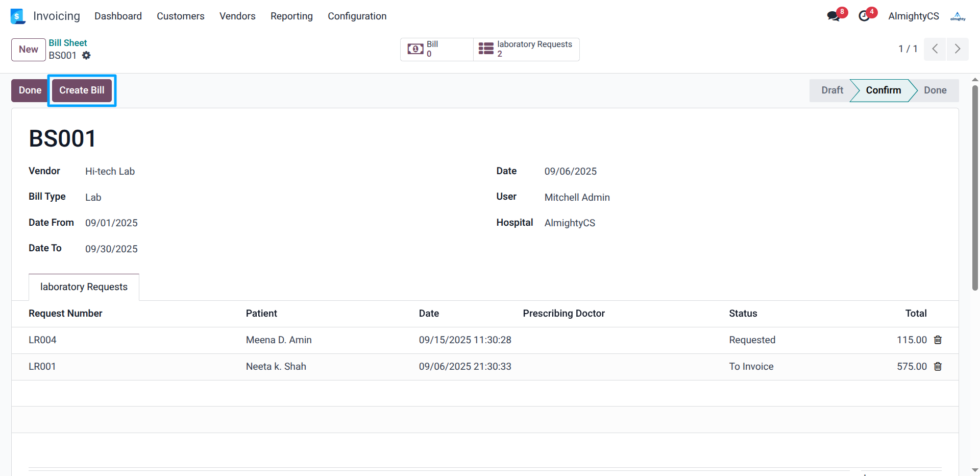Click the AlmightyCS user avatar icon
Screen dimensions: 980x476
tap(958, 16)
